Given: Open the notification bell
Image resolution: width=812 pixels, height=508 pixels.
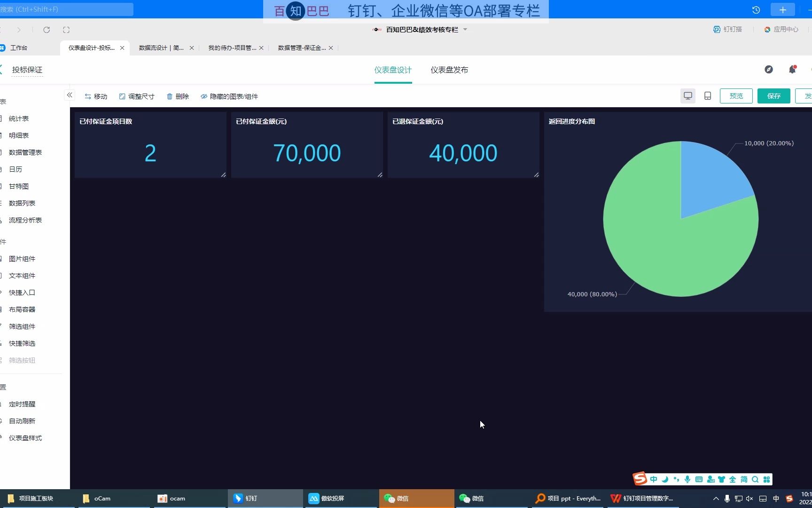Looking at the screenshot, I should (792, 70).
